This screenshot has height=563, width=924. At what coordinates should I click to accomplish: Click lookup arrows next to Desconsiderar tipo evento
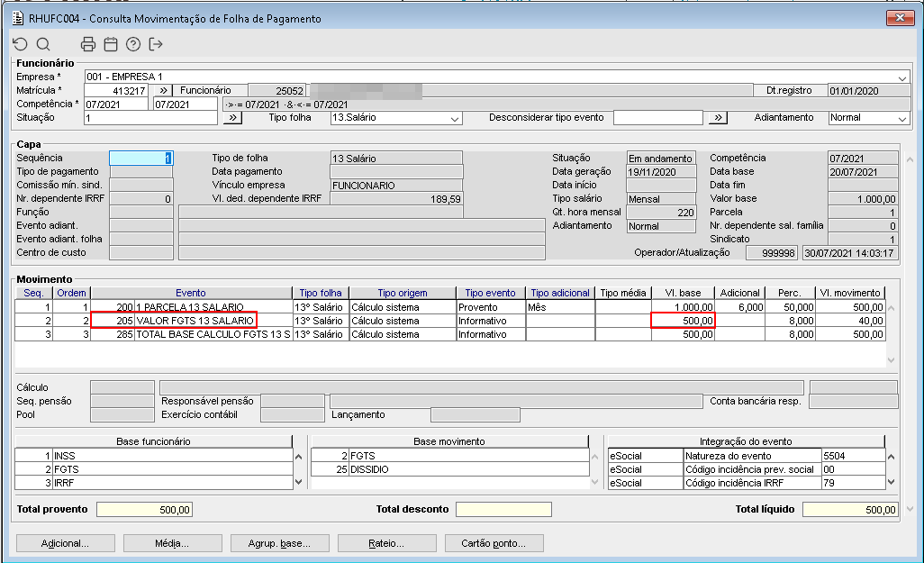coord(717,118)
